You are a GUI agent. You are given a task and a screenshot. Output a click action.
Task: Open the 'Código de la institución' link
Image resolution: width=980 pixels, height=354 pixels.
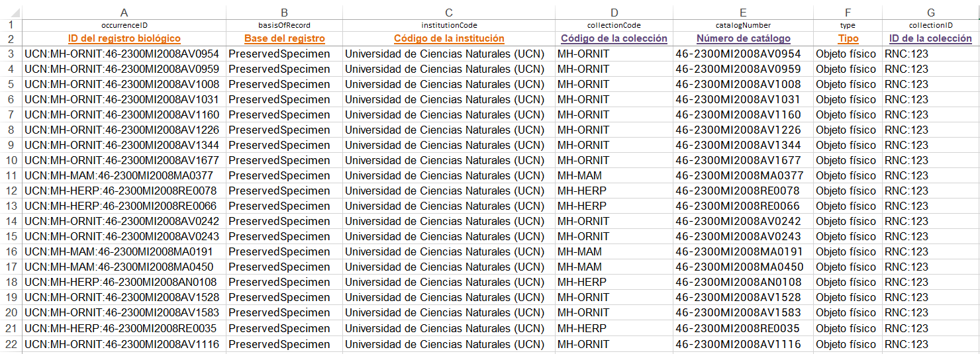pos(449,38)
